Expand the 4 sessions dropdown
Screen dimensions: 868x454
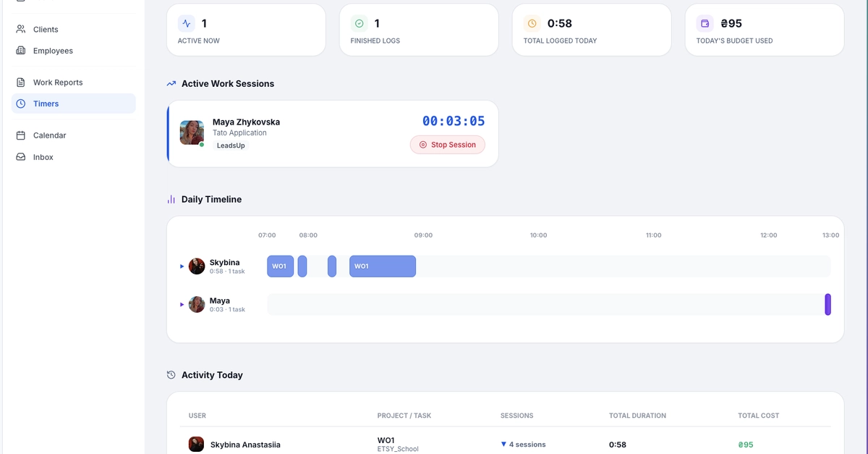tap(523, 445)
